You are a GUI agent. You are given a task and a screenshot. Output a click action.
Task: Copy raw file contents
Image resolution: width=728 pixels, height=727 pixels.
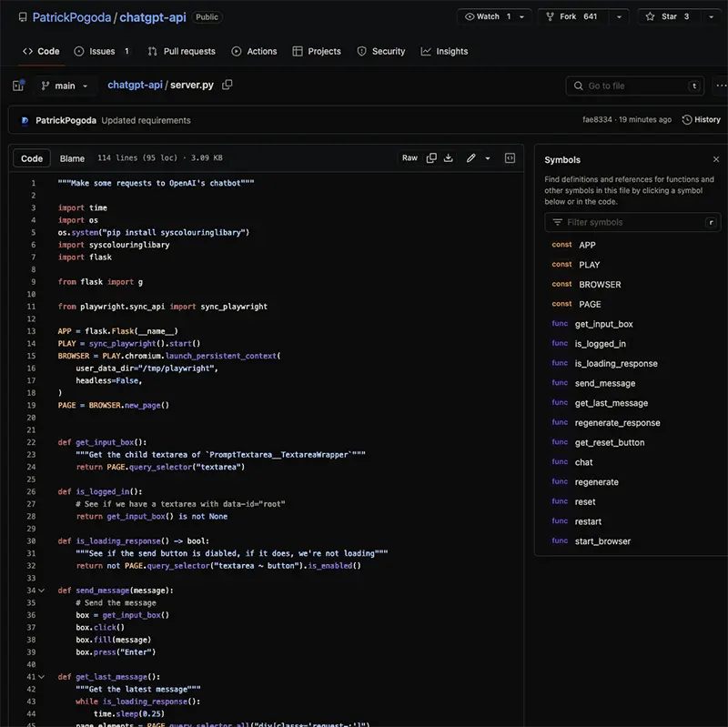(431, 158)
